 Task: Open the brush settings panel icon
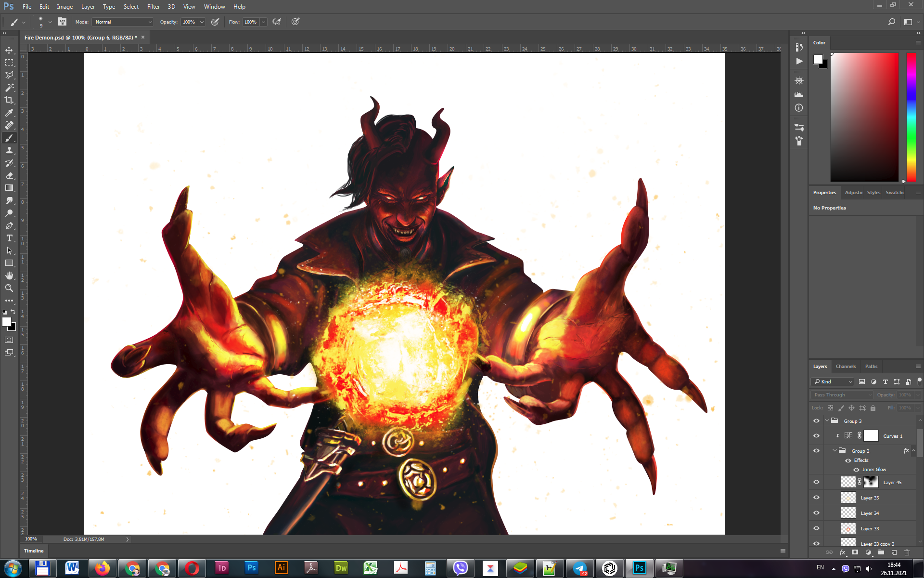tap(62, 22)
